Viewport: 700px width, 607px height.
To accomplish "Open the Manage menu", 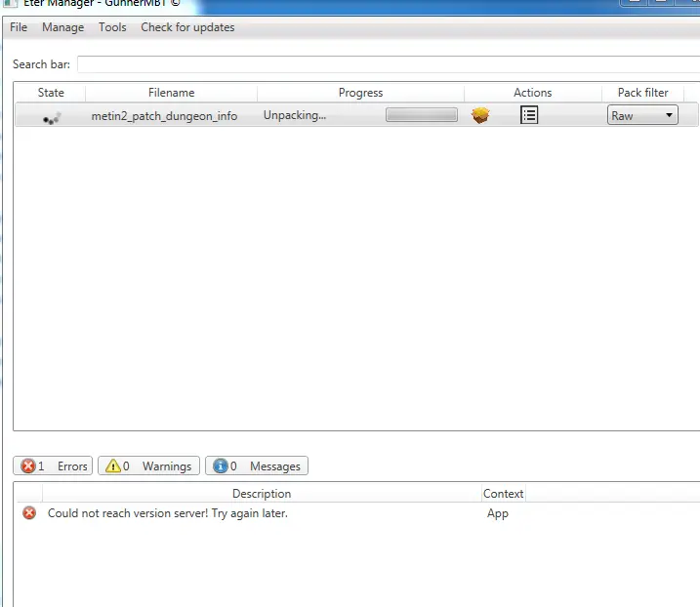I will coord(62,27).
